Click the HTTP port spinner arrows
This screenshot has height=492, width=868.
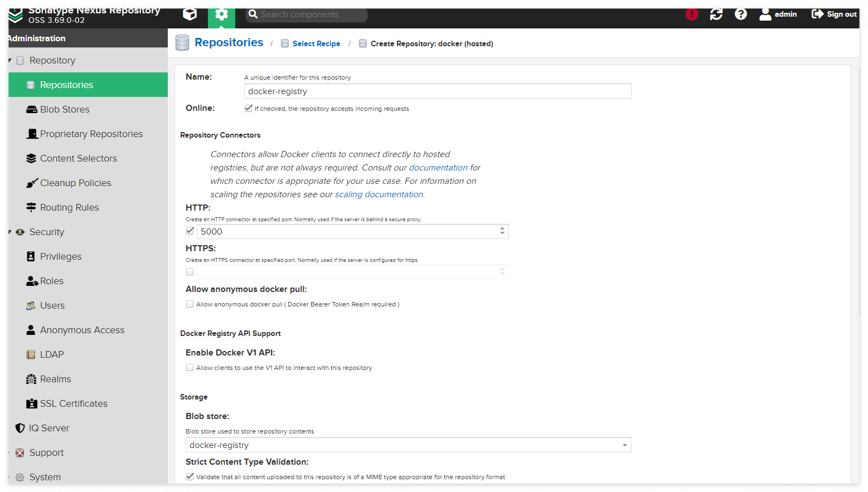click(502, 231)
